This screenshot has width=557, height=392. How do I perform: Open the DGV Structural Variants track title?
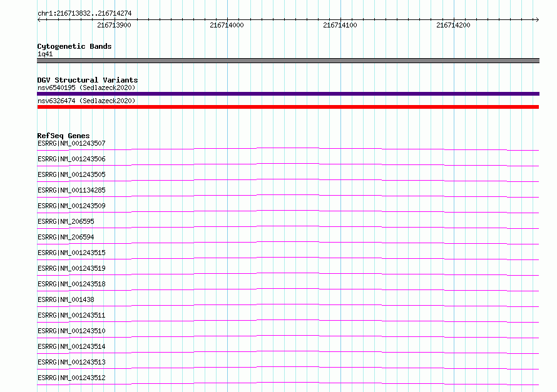coord(88,80)
